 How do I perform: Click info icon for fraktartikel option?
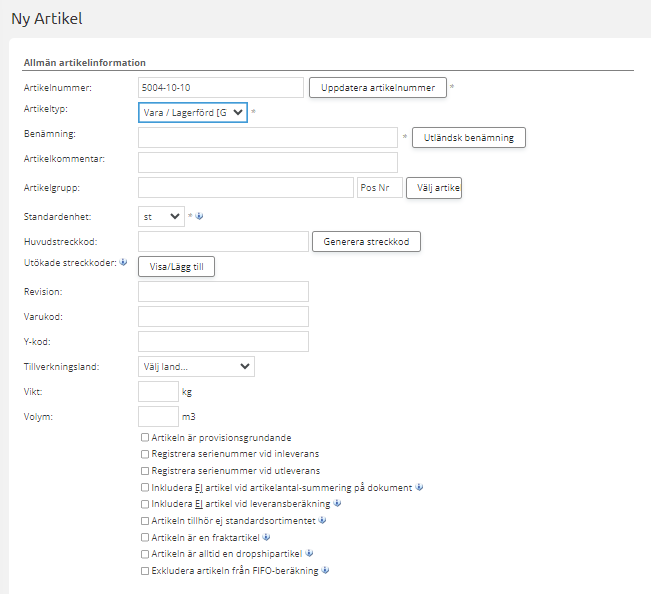click(263, 537)
